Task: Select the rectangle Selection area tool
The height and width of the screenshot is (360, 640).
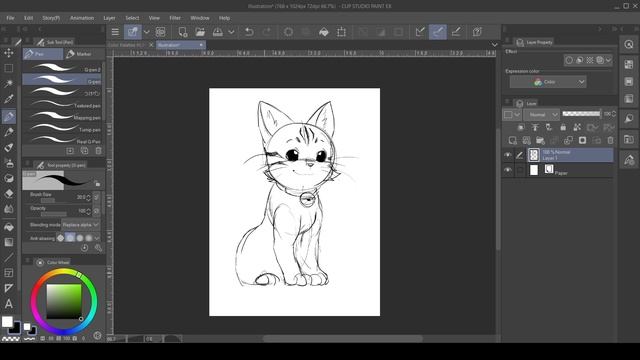Action: click(x=9, y=68)
